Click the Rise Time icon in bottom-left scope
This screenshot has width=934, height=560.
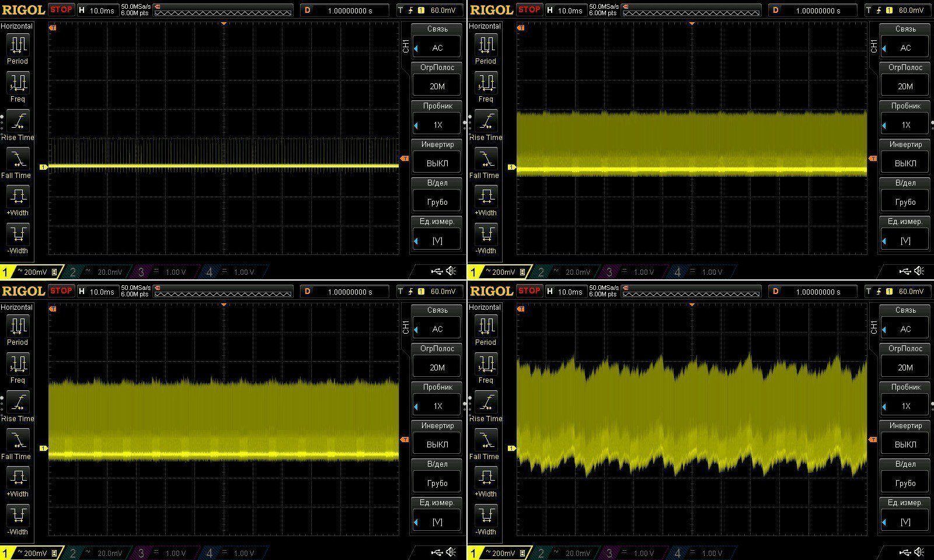pyautogui.click(x=18, y=402)
